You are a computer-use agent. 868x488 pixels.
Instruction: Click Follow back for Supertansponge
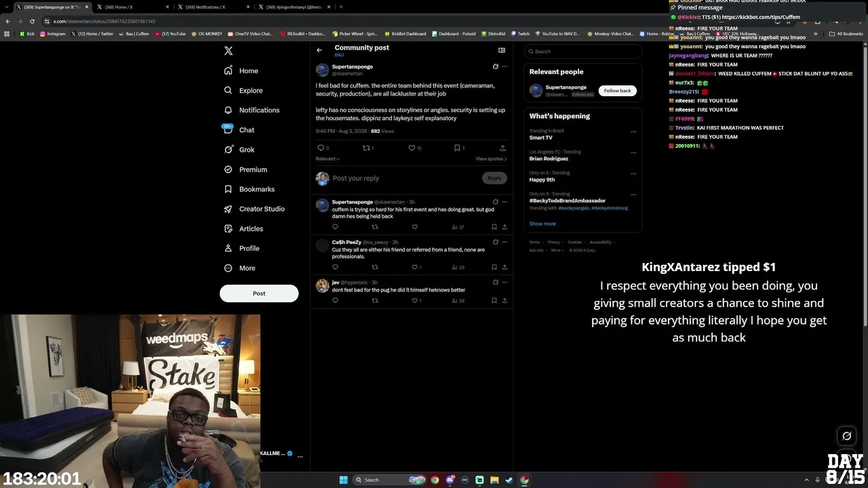pyautogui.click(x=617, y=91)
